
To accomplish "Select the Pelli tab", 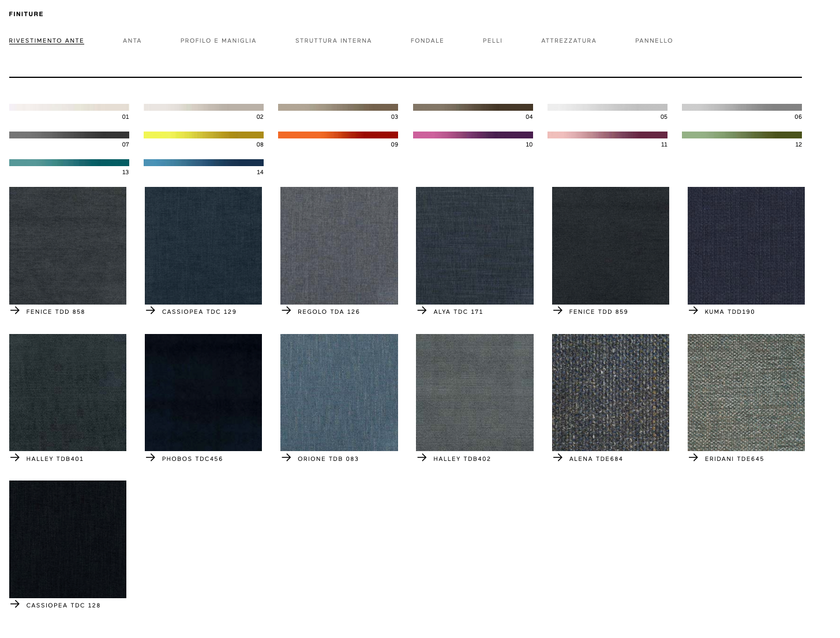I will [x=493, y=41].
